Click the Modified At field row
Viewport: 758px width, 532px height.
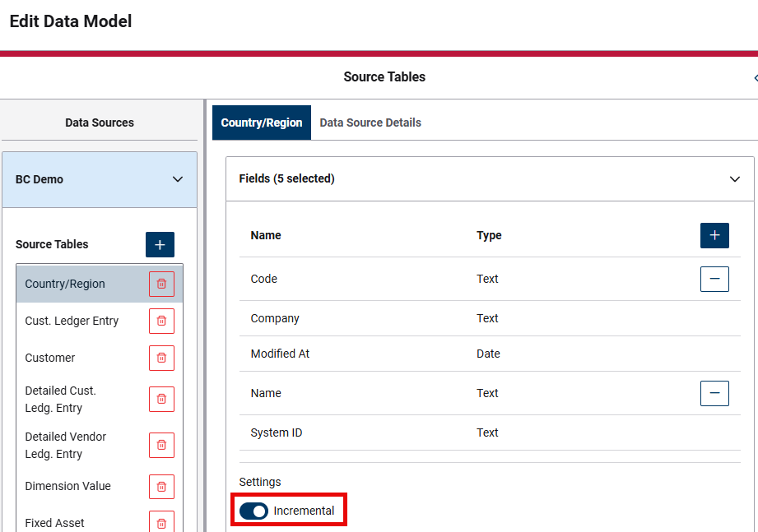click(329, 354)
